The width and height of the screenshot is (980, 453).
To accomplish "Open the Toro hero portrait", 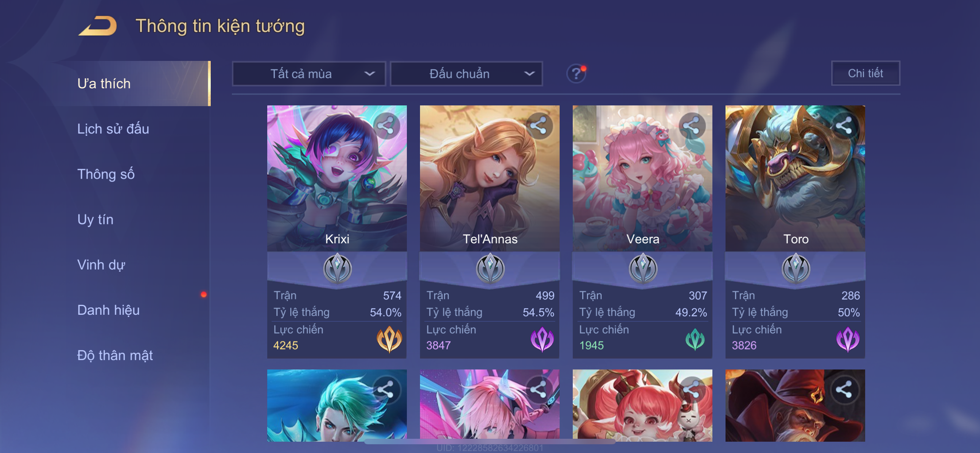I will tap(795, 178).
